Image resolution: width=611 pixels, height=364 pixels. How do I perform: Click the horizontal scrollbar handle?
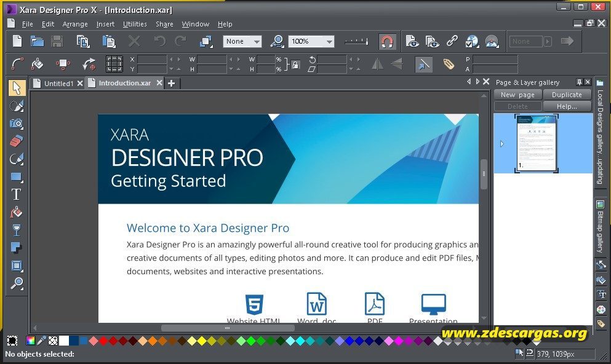(x=228, y=328)
